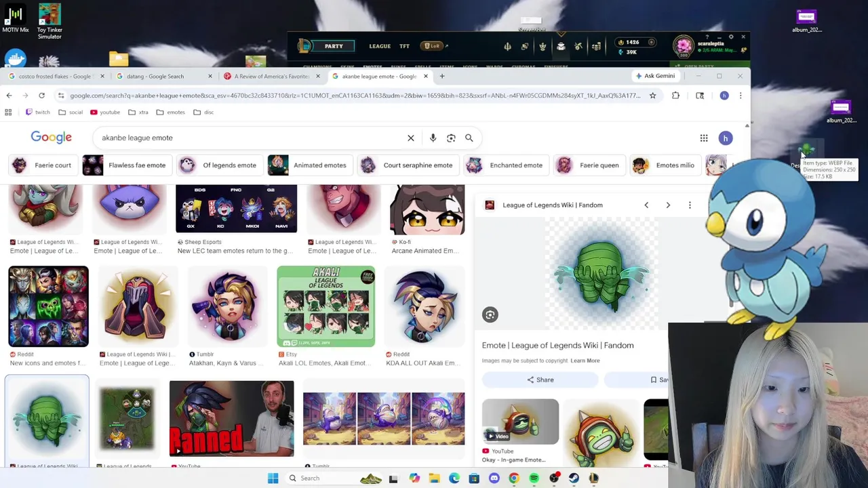Open Sheep Esports LEC team emotes image
The width and height of the screenshot is (868, 488).
[x=236, y=209]
